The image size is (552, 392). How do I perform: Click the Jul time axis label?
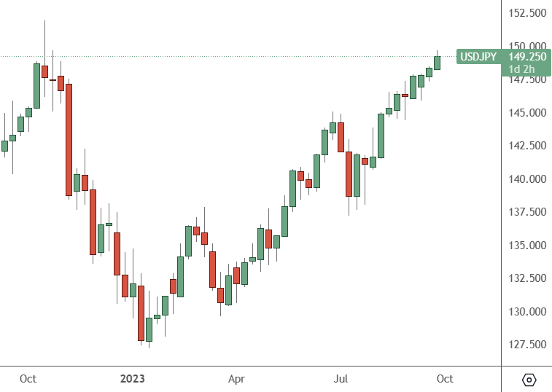[341, 379]
